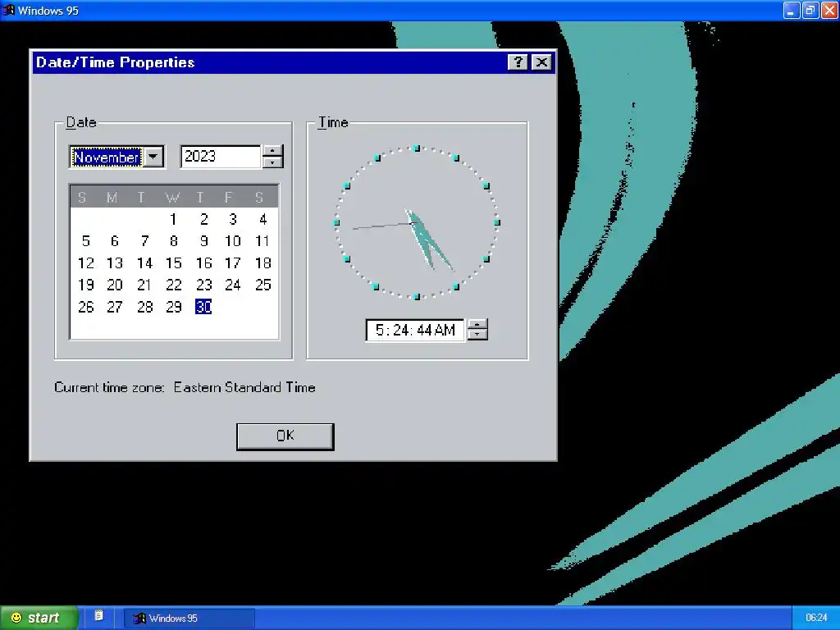The image size is (840, 630).
Task: Decrease the year with the down arrow
Action: pyautogui.click(x=273, y=162)
